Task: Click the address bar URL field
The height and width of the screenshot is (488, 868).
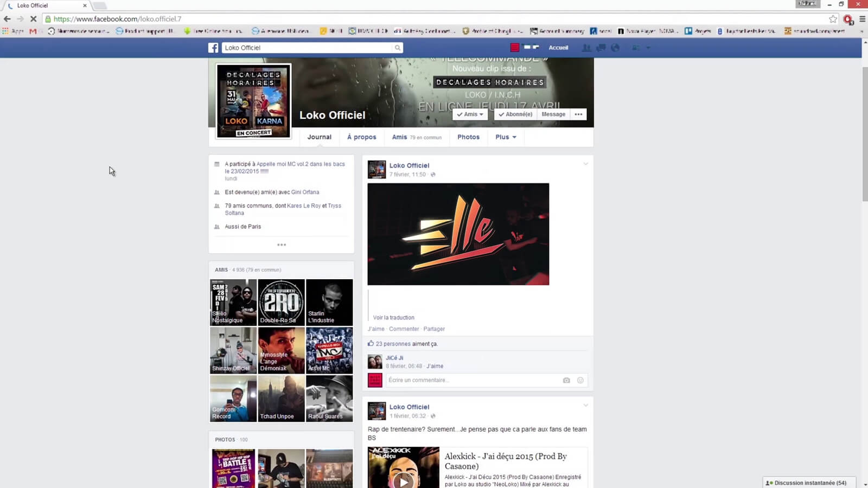Action: (x=434, y=19)
